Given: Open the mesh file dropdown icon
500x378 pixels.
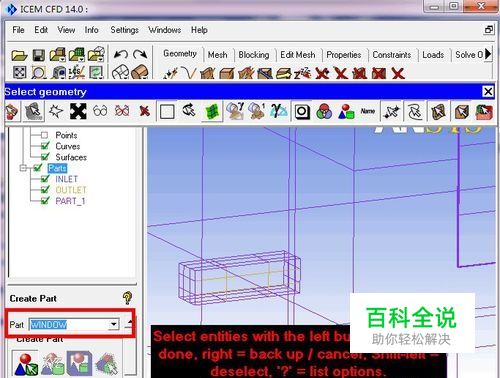Looking at the screenshot, I should 77,55.
